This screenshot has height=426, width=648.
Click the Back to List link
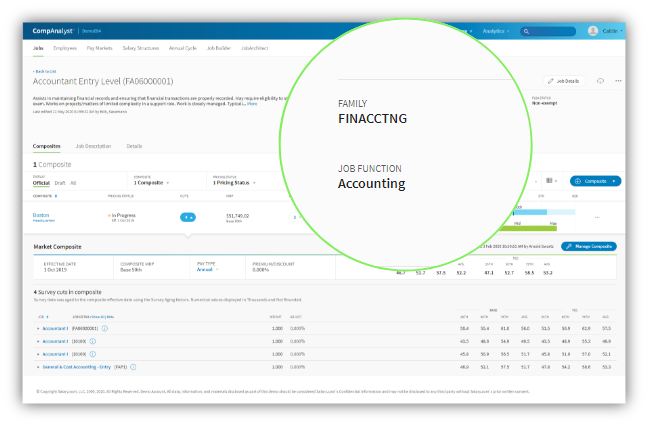pos(46,71)
